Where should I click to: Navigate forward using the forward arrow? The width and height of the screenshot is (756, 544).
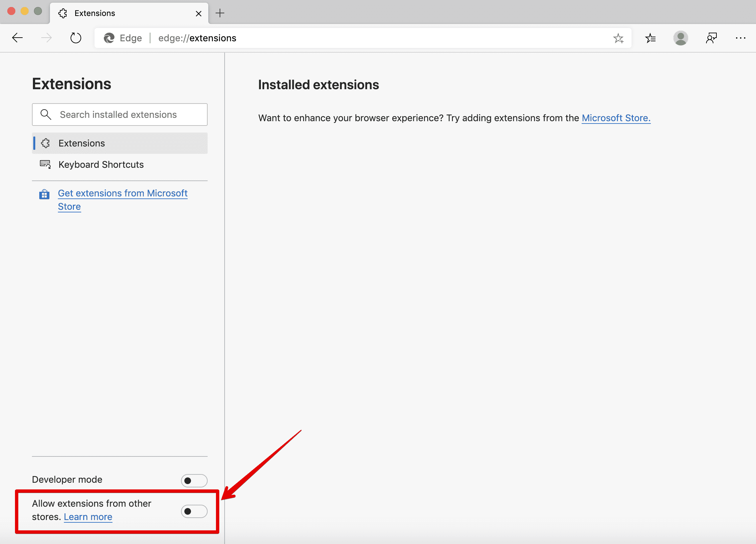46,38
